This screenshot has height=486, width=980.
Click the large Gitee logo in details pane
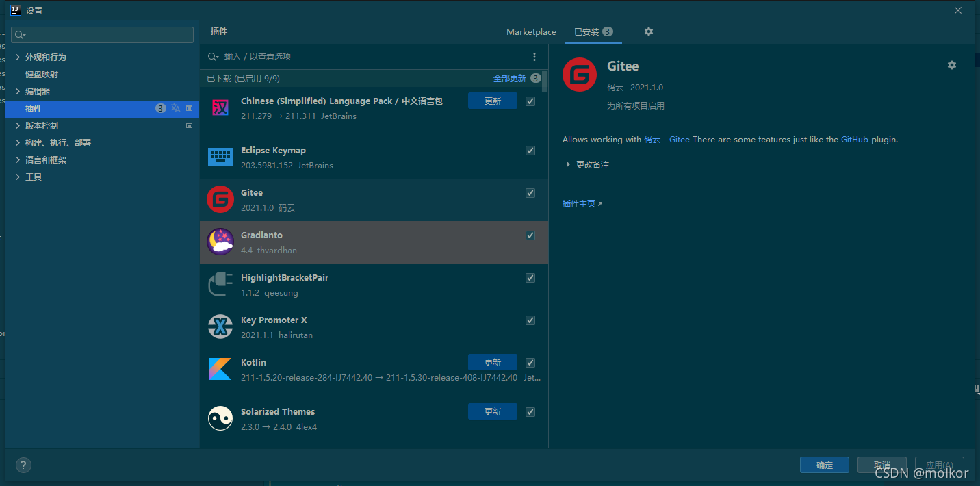point(580,75)
